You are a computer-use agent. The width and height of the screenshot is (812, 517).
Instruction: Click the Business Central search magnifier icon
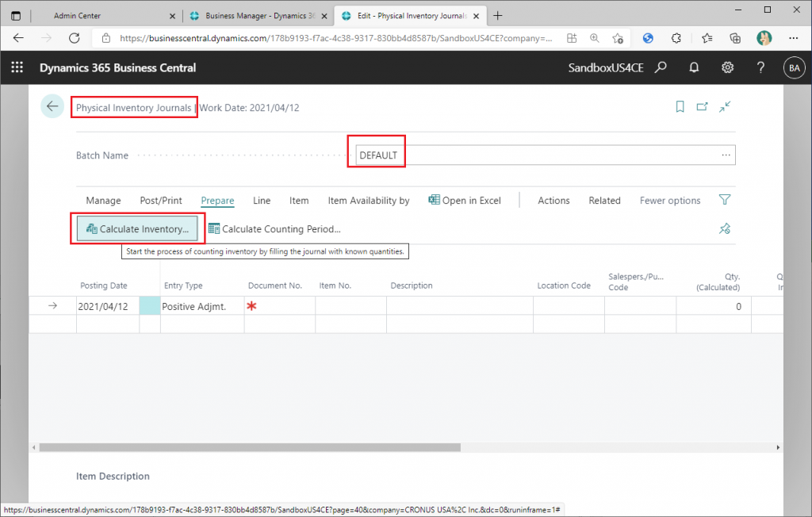point(661,67)
